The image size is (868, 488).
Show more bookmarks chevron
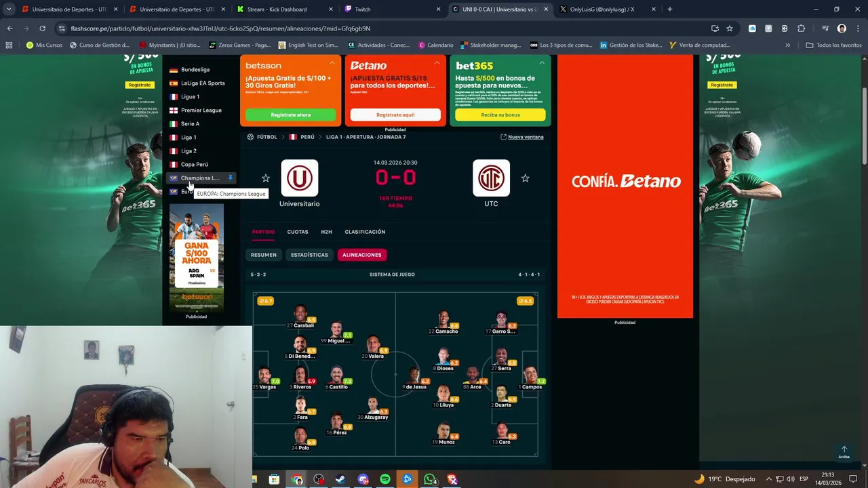point(787,45)
